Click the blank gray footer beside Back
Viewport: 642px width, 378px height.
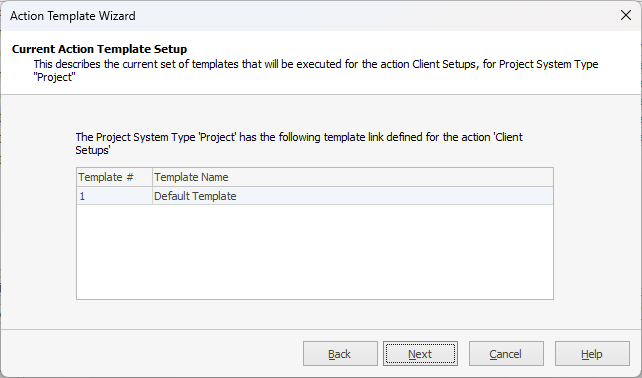(151, 353)
